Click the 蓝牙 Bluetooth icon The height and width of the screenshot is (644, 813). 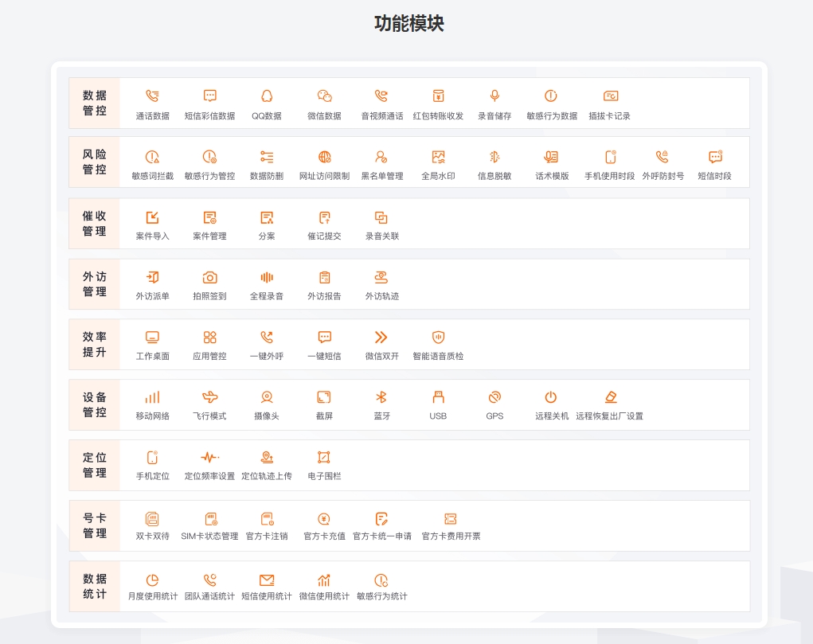point(381,397)
